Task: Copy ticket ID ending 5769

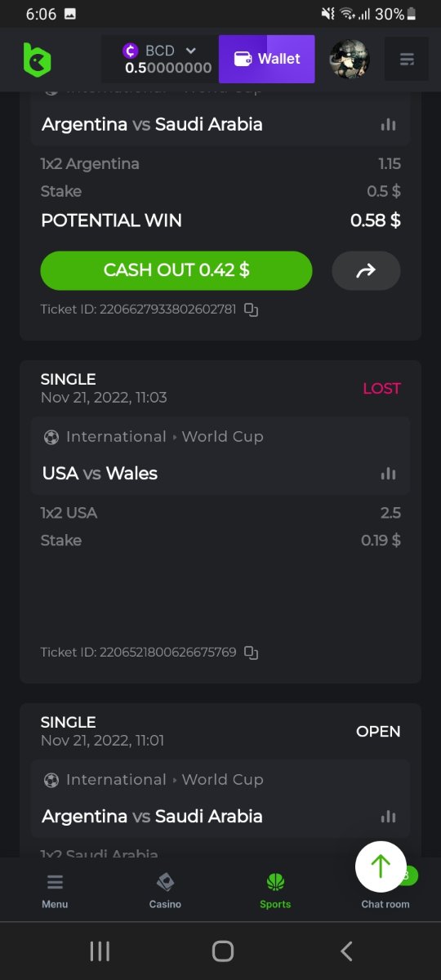Action: 252,653
